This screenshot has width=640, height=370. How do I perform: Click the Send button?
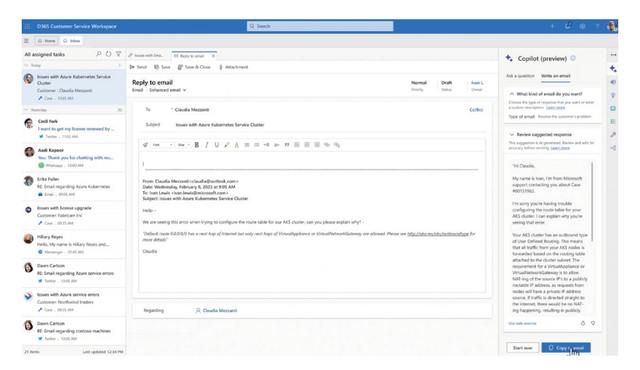tap(138, 67)
